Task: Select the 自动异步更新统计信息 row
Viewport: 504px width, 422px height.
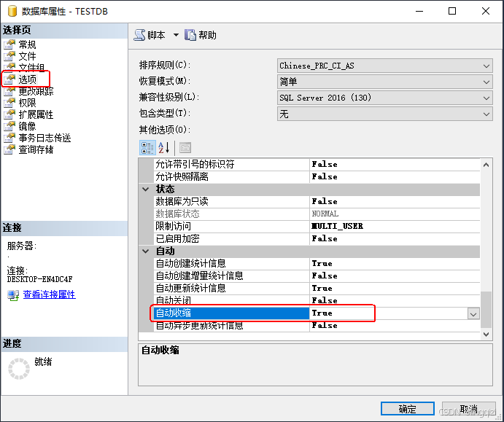Action: pyautogui.click(x=317, y=326)
